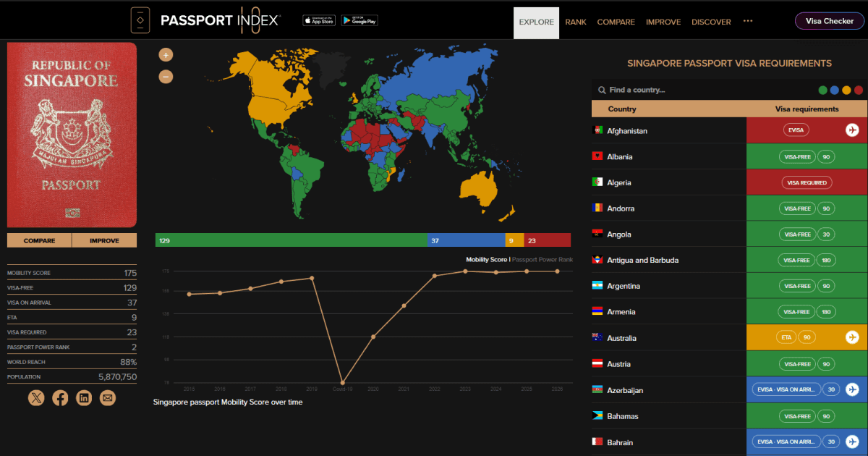This screenshot has width=868, height=456.
Task: Zoom in on the world map
Action: pyautogui.click(x=166, y=55)
